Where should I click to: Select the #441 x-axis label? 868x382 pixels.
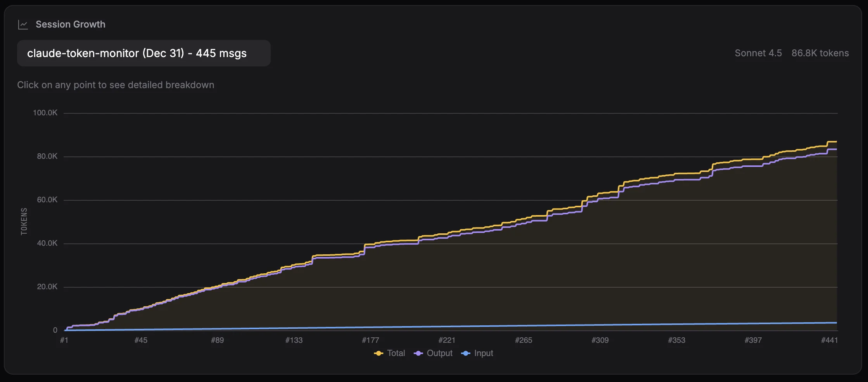[830, 340]
